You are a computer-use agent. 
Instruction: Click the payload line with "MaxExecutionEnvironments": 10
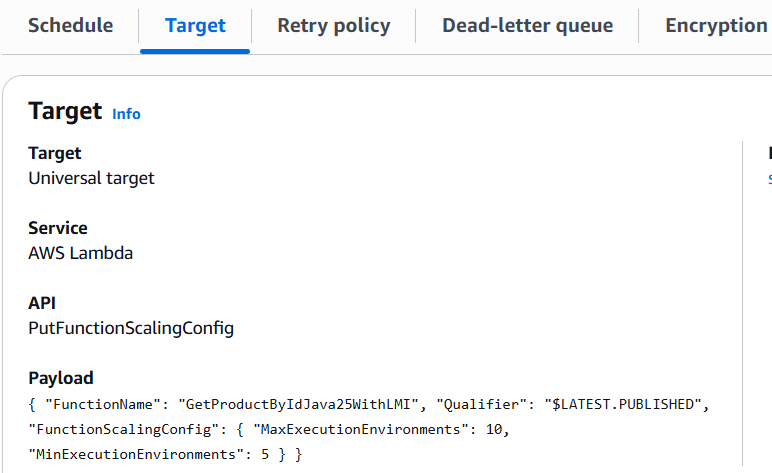coord(269,430)
